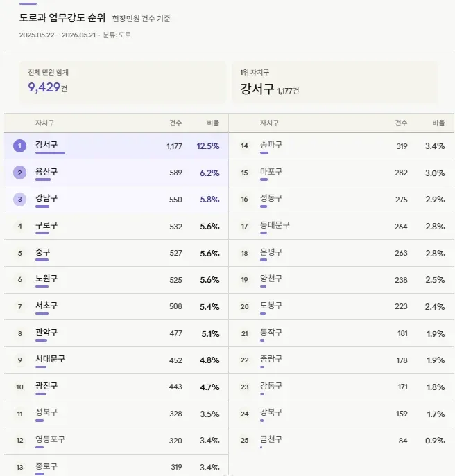Click the 527 count for 중구
The height and width of the screenshot is (476, 455).
(x=175, y=253)
